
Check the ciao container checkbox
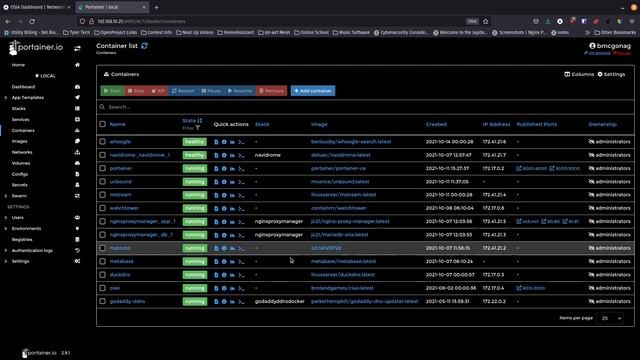(x=102, y=288)
